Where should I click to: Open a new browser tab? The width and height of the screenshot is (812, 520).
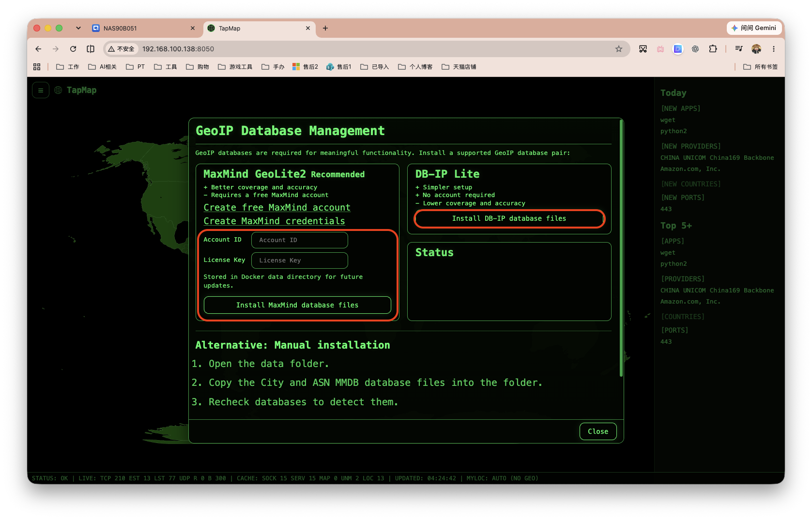pos(325,28)
